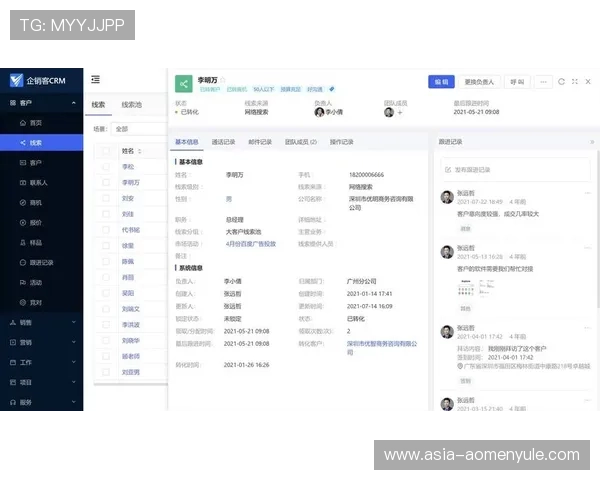Image resolution: width=600 pixels, height=480 pixels.
Task: Click 李小倩 owner avatar
Action: point(319,112)
